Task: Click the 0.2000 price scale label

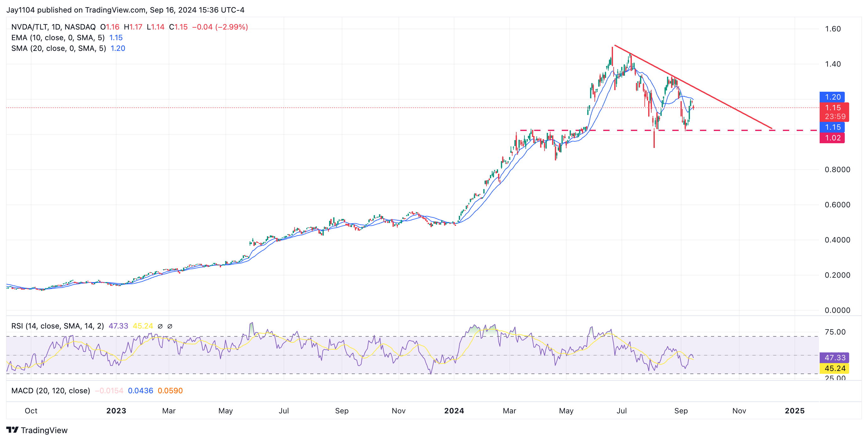Action: [837, 275]
